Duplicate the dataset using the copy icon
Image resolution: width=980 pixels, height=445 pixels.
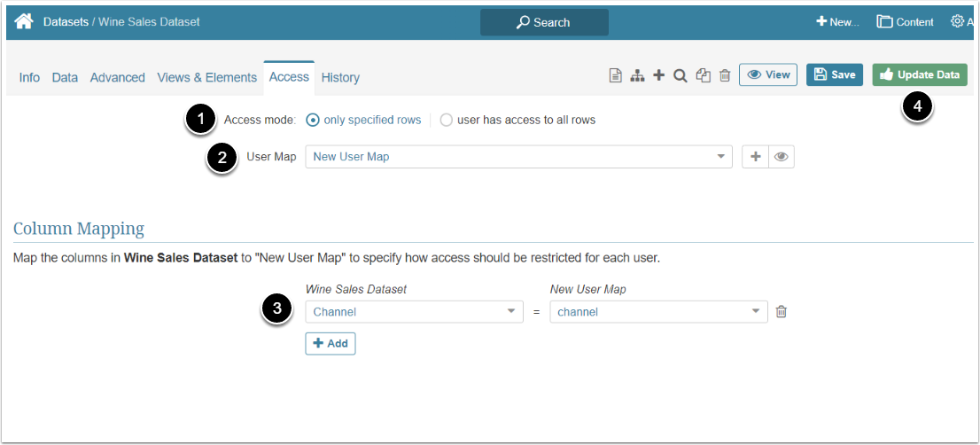point(704,76)
